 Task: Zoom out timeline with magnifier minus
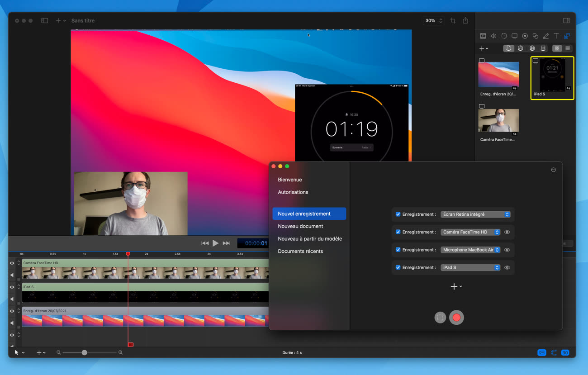59,352
